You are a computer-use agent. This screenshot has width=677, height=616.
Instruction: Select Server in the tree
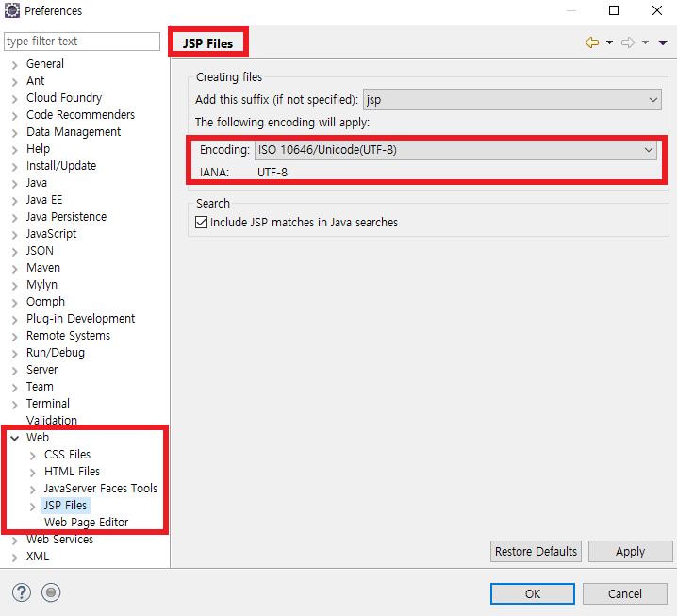(x=41, y=370)
